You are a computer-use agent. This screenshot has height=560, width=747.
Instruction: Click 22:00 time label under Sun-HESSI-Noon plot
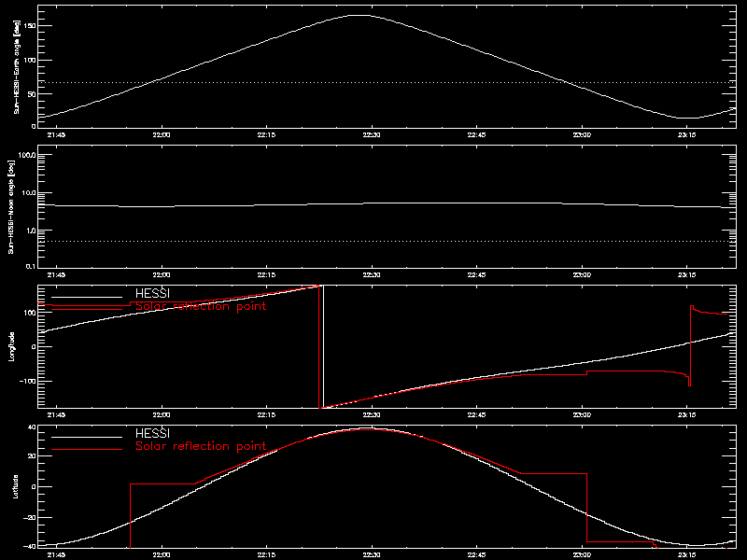click(x=162, y=274)
